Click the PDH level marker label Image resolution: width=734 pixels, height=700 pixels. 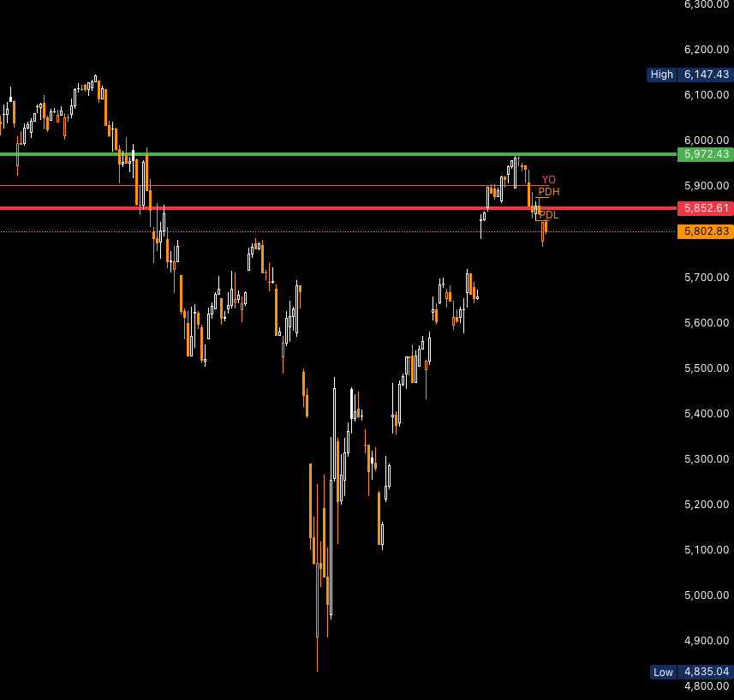(x=549, y=192)
